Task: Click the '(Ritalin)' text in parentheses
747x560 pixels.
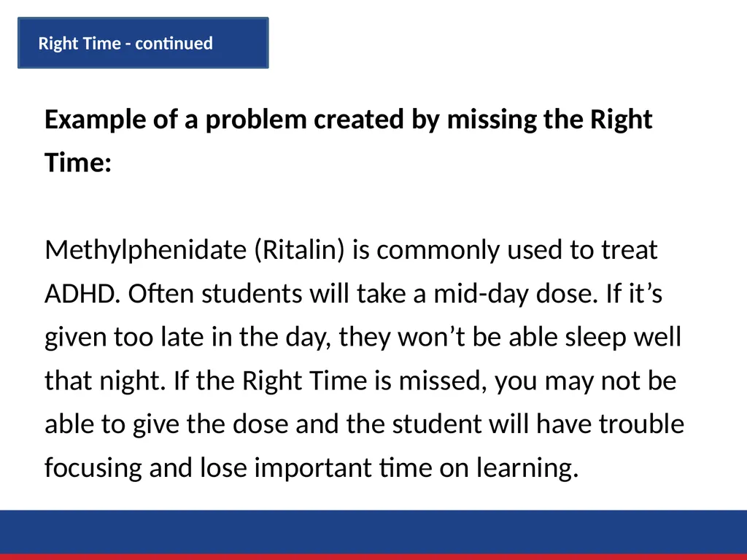Action: (299, 250)
